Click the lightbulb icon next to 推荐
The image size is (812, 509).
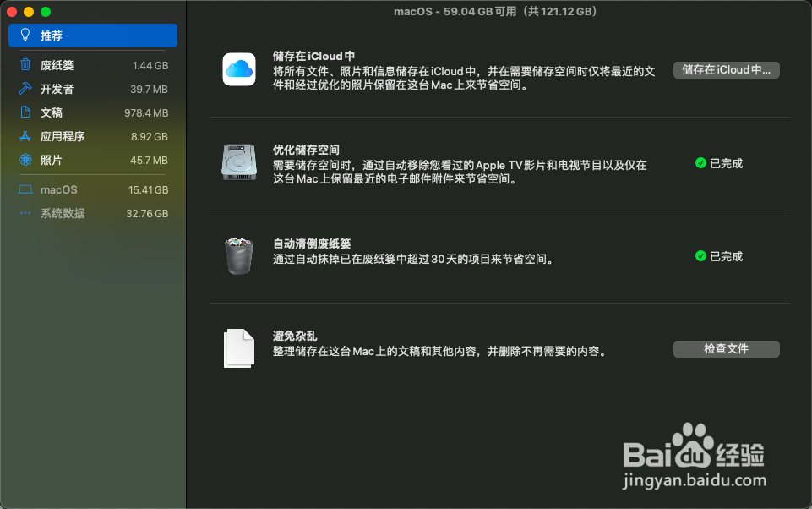pyautogui.click(x=25, y=35)
